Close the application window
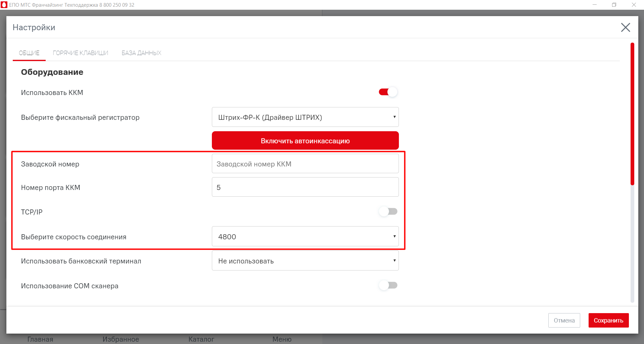The width and height of the screenshot is (644, 344). [634, 5]
